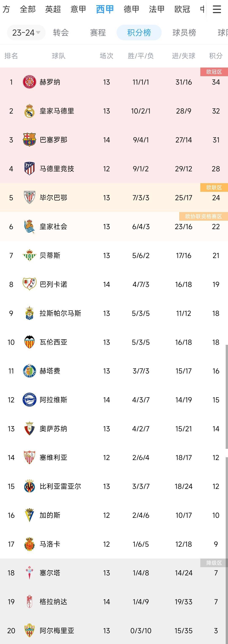
Task: Open Barcelona's crest icon
Action: (x=29, y=140)
